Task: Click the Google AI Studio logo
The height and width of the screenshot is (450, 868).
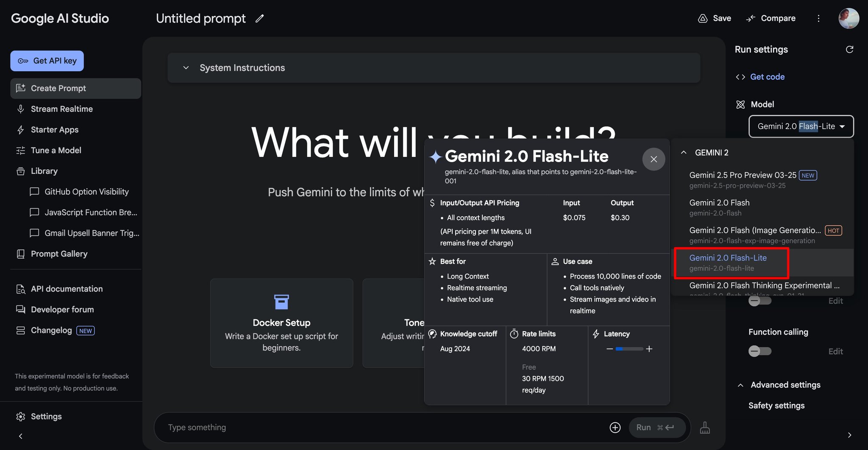Action: pos(60,18)
